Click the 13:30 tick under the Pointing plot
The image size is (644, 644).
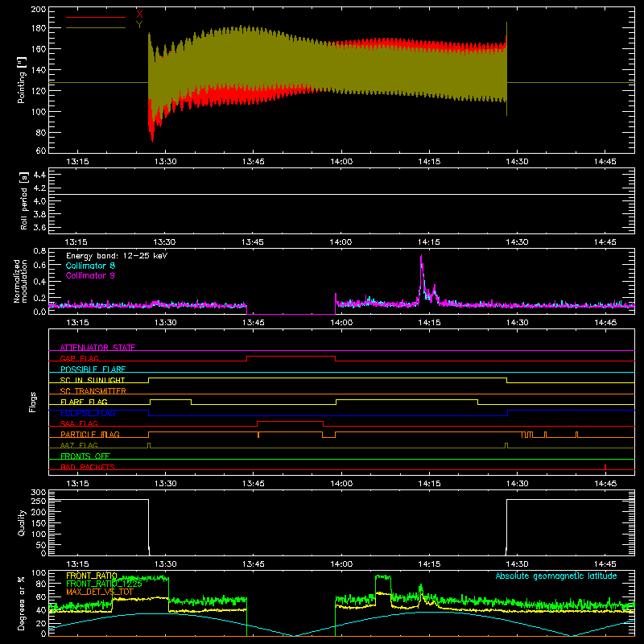pos(166,162)
